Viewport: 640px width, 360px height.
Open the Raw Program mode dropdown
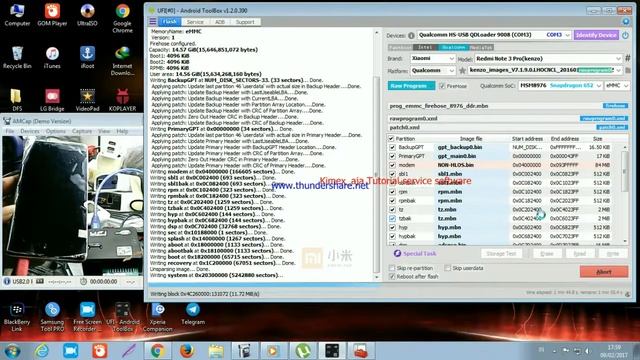pos(411,86)
